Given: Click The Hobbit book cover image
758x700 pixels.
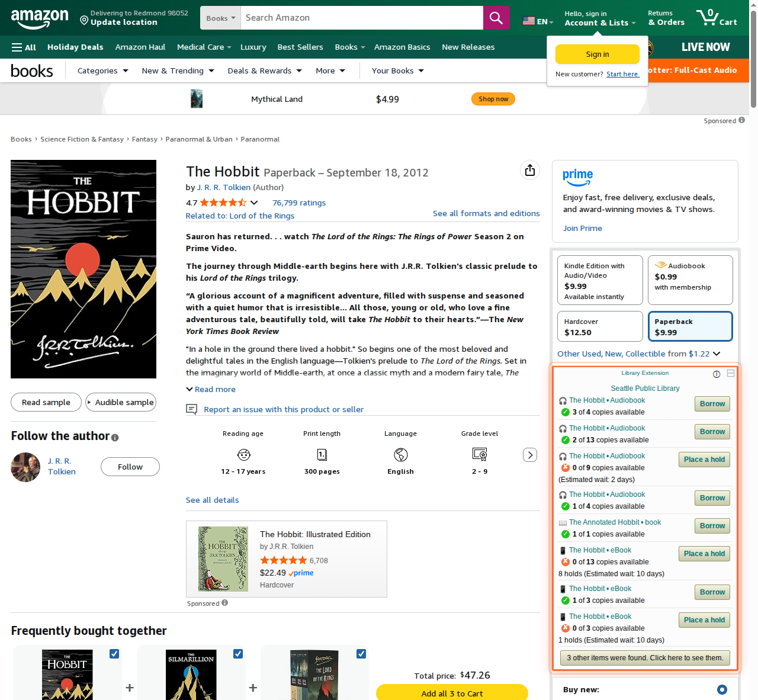Looking at the screenshot, I should 83,269.
